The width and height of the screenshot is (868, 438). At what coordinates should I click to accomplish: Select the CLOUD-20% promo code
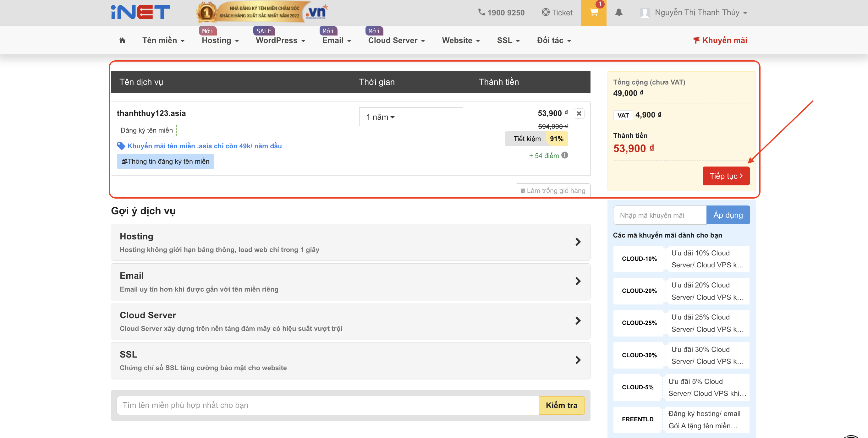(681, 291)
